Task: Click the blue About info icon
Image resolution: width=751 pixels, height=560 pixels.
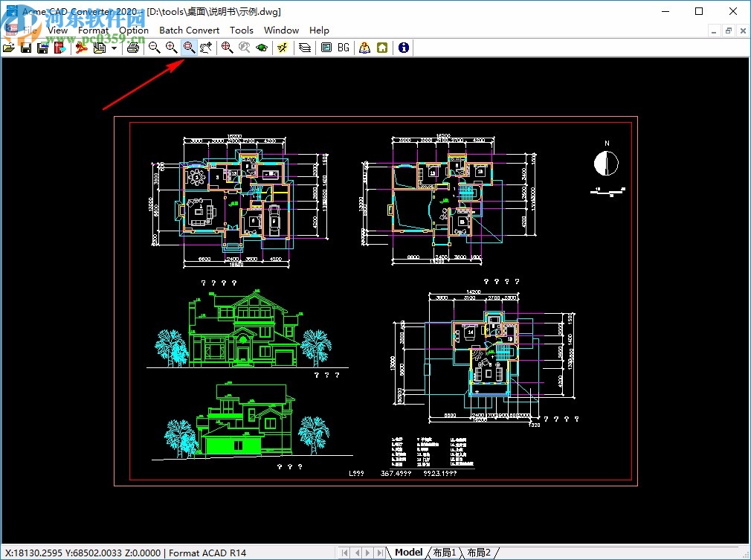Action: point(403,48)
